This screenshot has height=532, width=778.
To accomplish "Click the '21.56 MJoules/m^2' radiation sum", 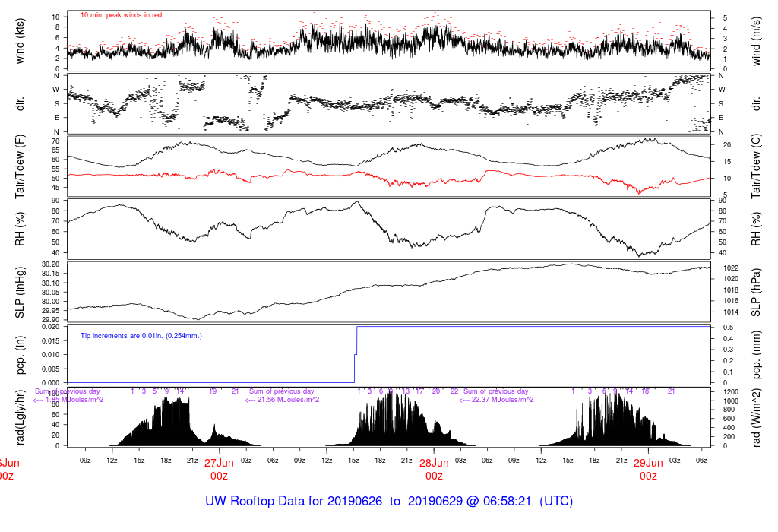I will (x=288, y=400).
